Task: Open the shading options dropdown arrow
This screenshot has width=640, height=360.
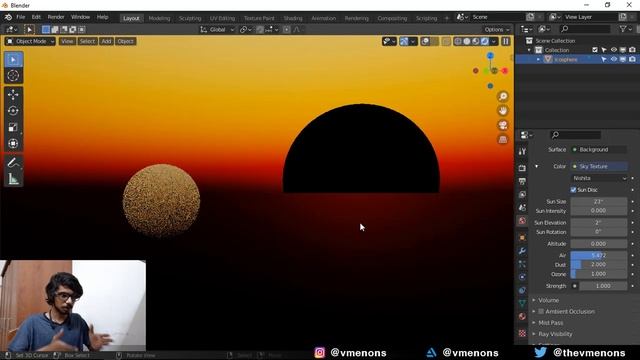Action: pos(493,41)
